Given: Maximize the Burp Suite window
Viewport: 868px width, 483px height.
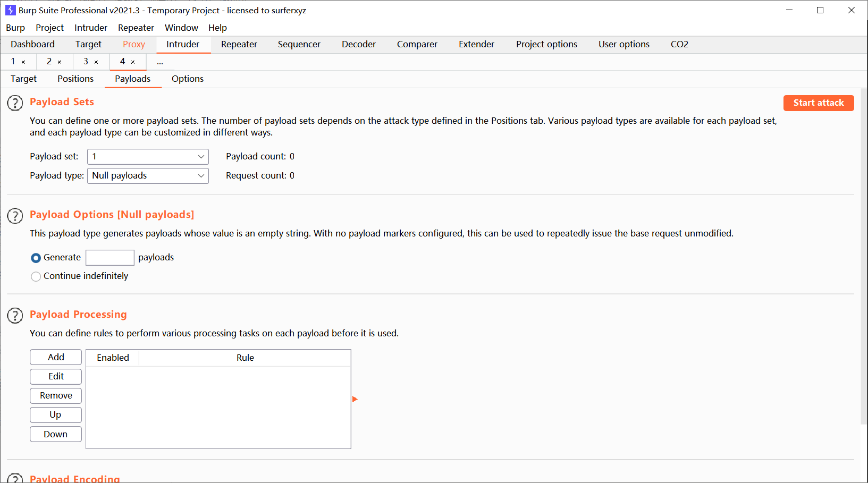Looking at the screenshot, I should [x=820, y=10].
